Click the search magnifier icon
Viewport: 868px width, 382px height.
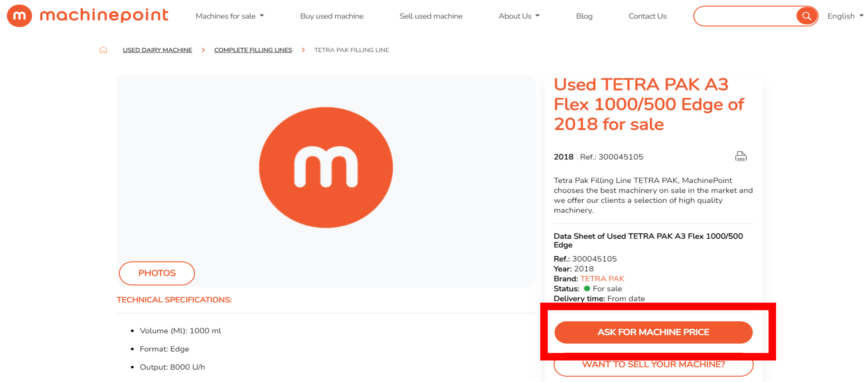pyautogui.click(x=805, y=16)
